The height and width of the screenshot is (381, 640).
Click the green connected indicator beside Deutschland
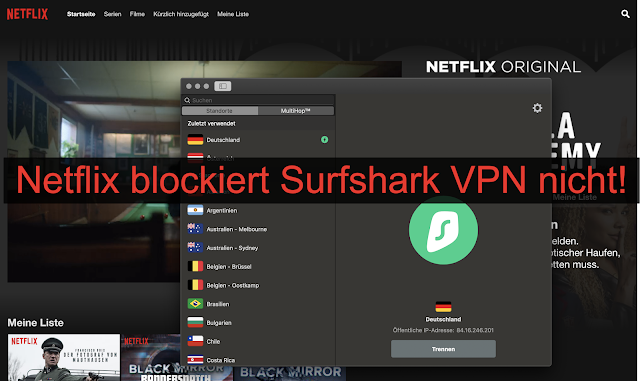pos(324,140)
